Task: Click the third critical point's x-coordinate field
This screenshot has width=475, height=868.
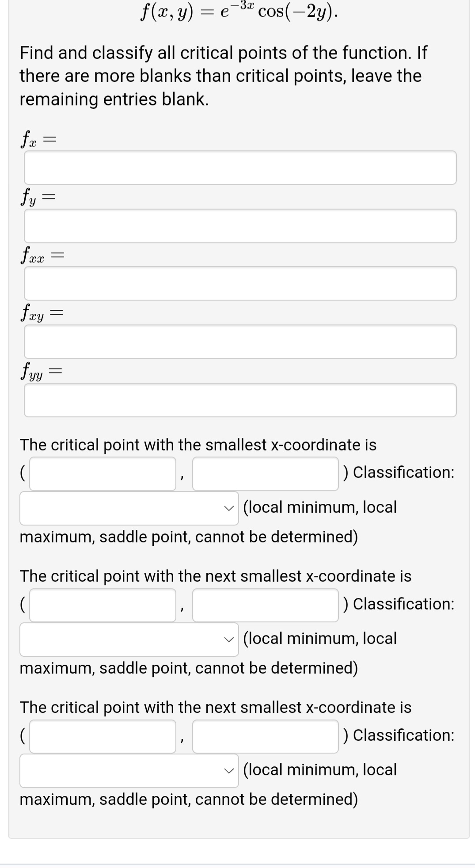Action: 103,736
